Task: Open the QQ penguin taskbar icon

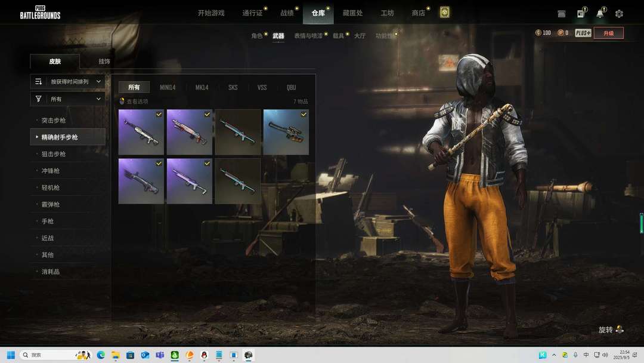Action: click(x=204, y=355)
